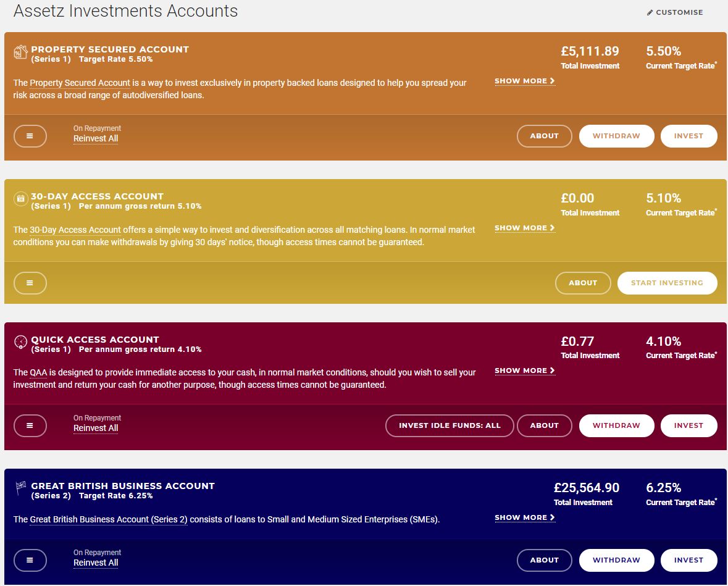Click the 6.25% current target rate
The width and height of the screenshot is (728, 586).
point(663,488)
